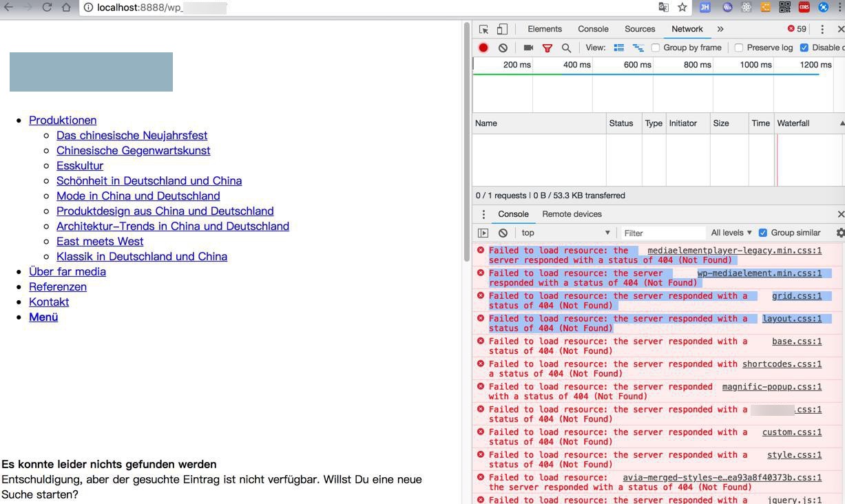Viewport: 845px width, 504px height.
Task: Toggle the device toolbar icon
Action: click(x=502, y=29)
